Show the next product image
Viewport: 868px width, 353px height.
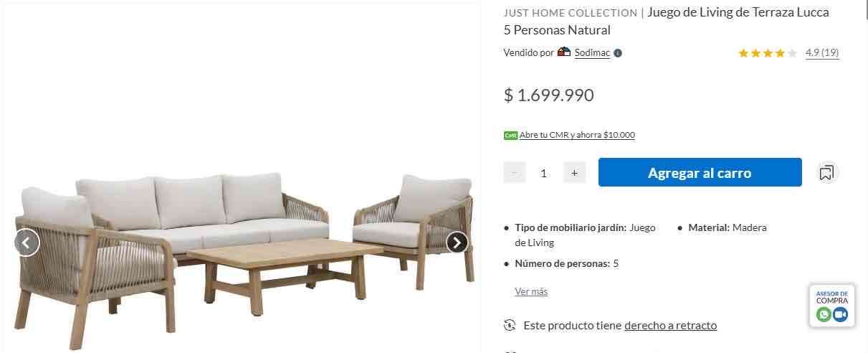(457, 243)
